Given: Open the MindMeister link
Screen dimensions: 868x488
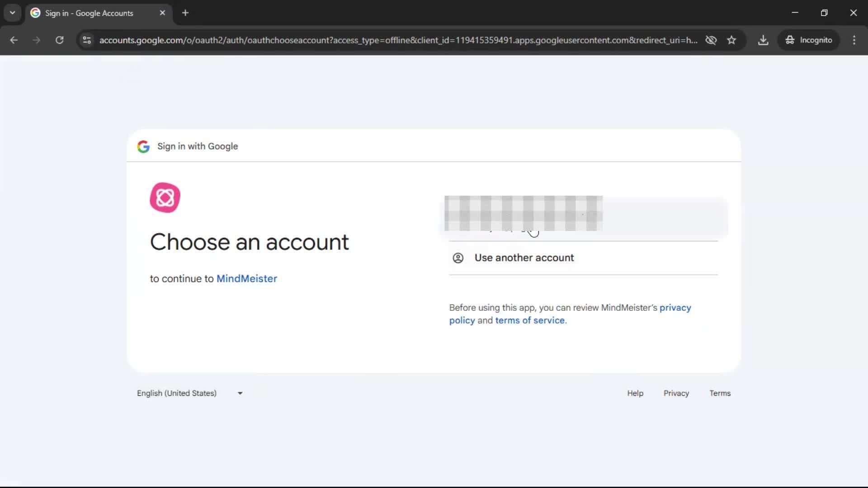Looking at the screenshot, I should (x=247, y=279).
